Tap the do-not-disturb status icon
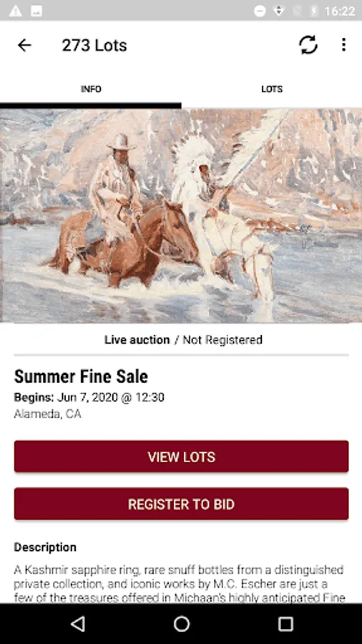Viewport: 362px width, 644px height. [260, 11]
